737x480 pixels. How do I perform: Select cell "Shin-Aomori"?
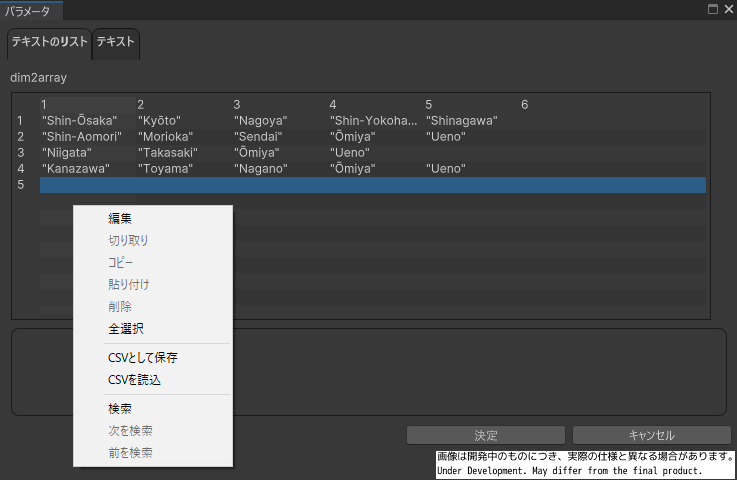[88, 137]
